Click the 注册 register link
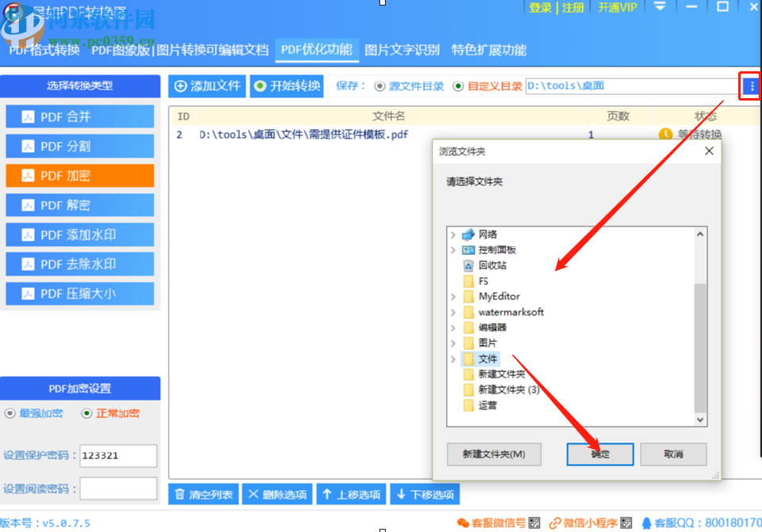This screenshot has height=532, width=762. coord(571,9)
